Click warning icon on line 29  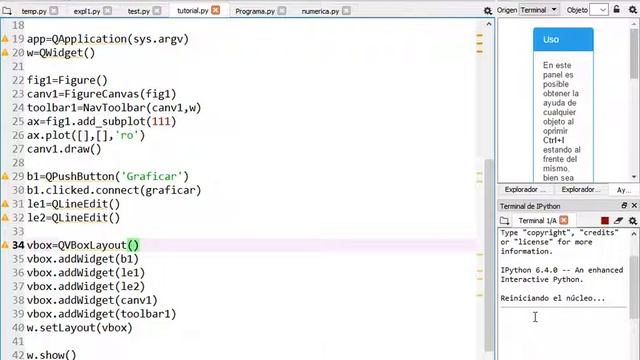click(x=5, y=176)
